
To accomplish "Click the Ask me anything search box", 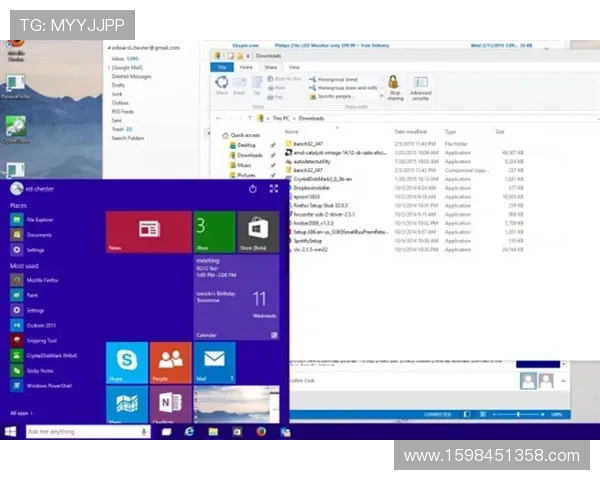I will 80,431.
